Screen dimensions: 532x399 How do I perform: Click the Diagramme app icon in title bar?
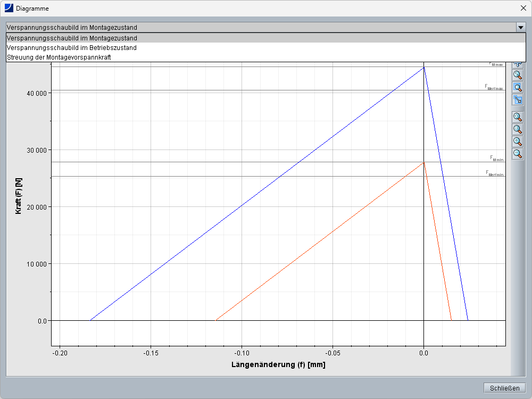click(x=9, y=8)
